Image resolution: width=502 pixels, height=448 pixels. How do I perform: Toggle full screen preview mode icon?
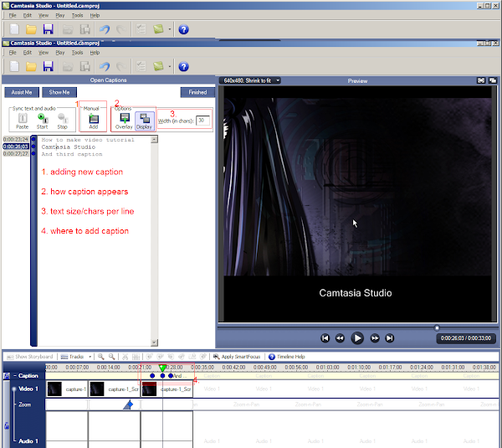coord(481,80)
